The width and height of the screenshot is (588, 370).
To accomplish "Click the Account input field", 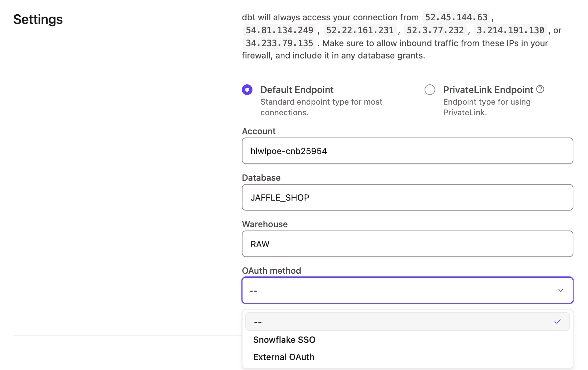I will click(x=407, y=151).
